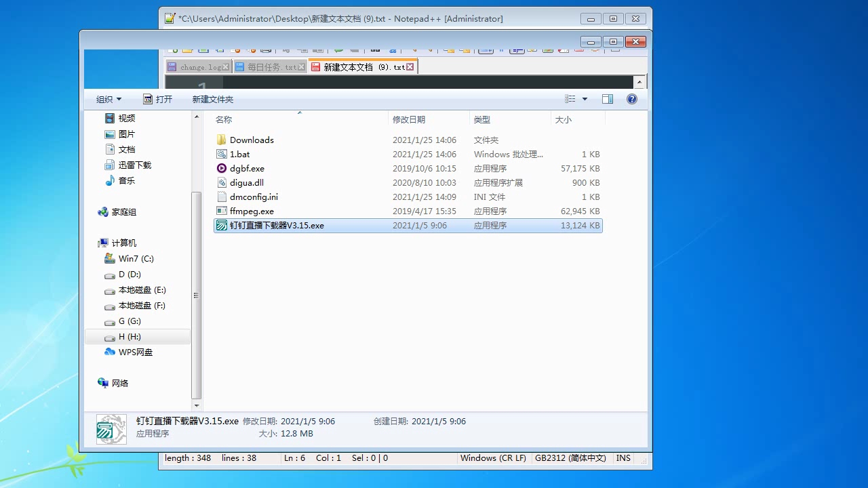Click the 新建文件夹 button
Screen dimensions: 868x488
(x=212, y=99)
